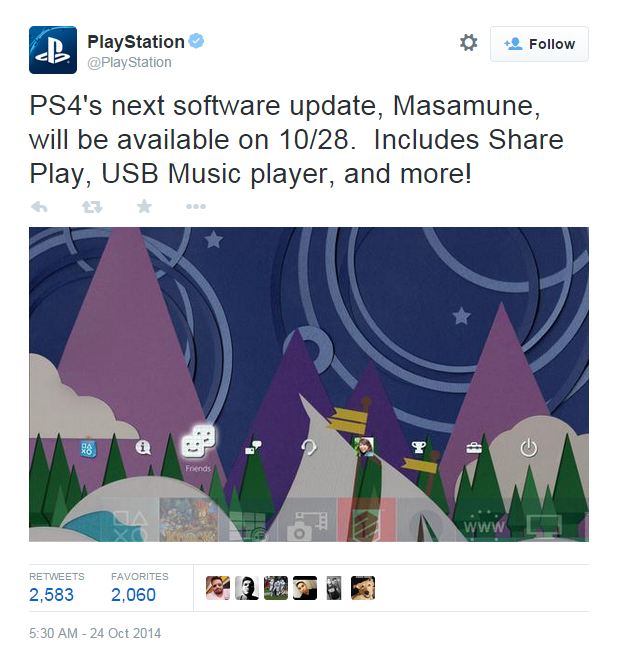Favorite the tweet with the star icon

[x=144, y=207]
